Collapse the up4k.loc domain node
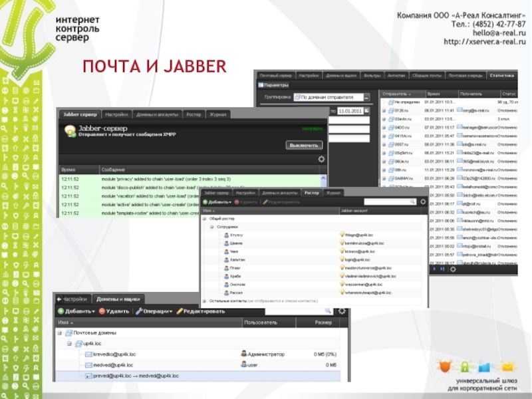This screenshot has width=532, height=399. (x=69, y=344)
